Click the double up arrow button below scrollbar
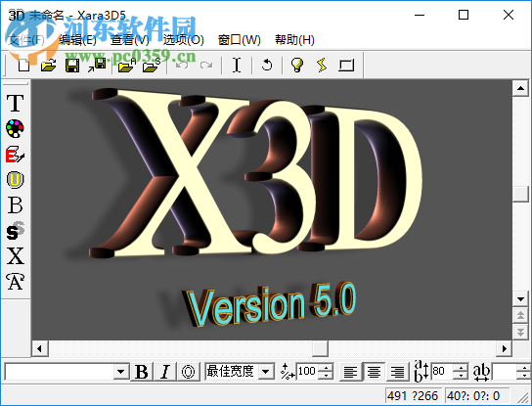The image size is (532, 406). click(x=520, y=316)
